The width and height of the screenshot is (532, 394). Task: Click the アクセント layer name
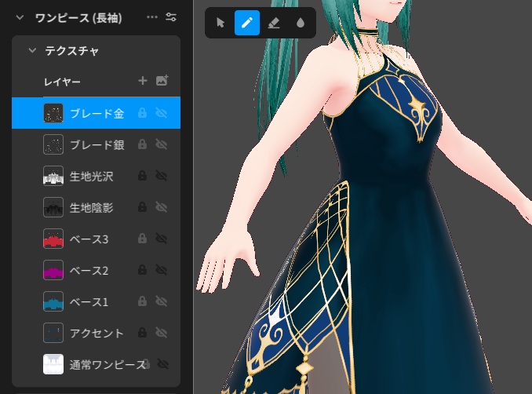(97, 334)
